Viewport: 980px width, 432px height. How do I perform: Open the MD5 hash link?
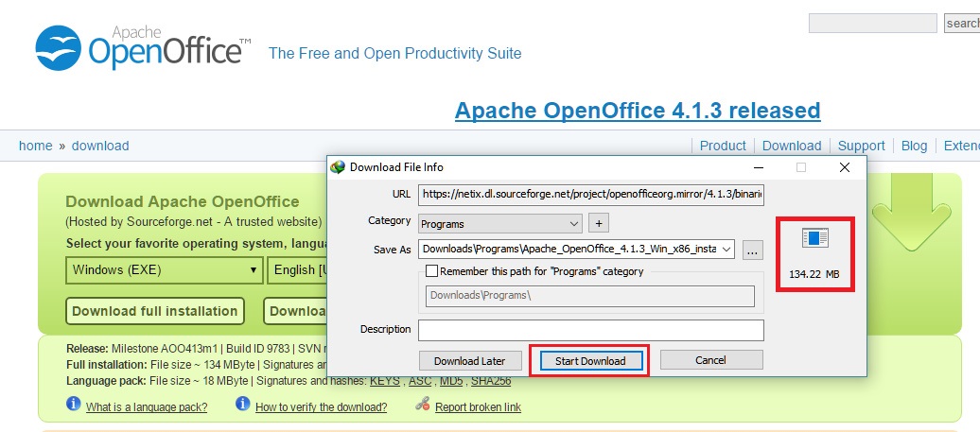(451, 380)
